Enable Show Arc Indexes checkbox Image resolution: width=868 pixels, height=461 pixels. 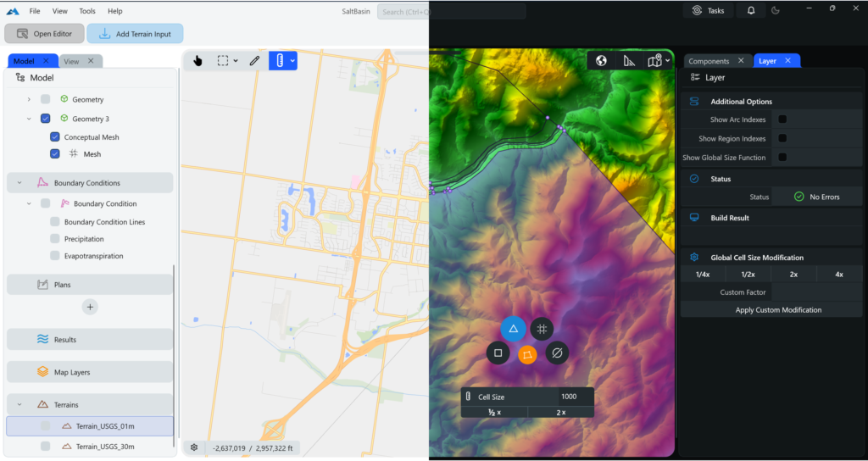pos(782,119)
